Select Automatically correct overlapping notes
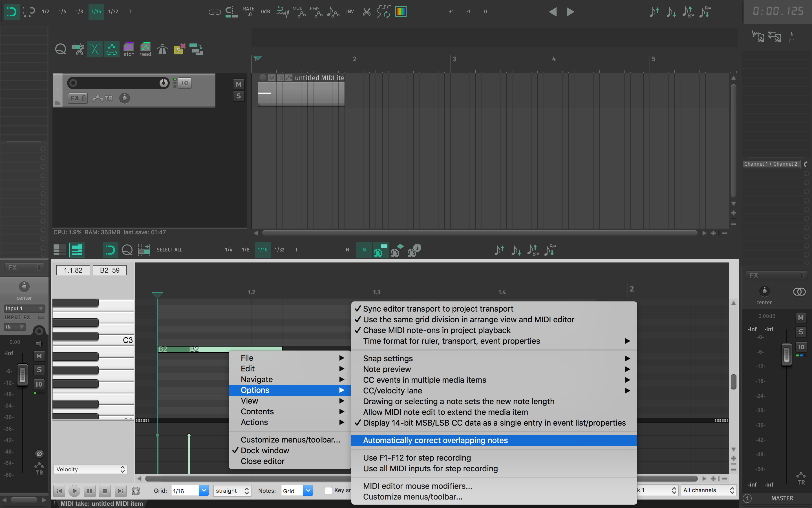 click(x=494, y=441)
